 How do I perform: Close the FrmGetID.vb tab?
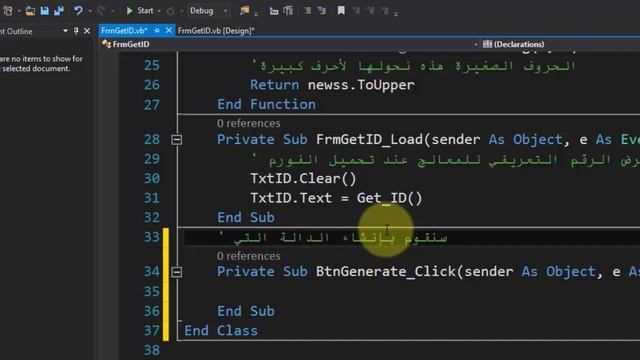(169, 31)
